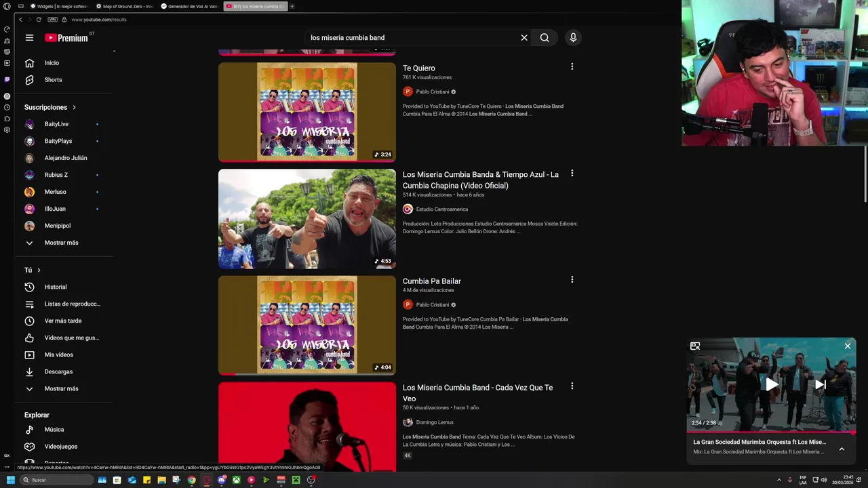The width and height of the screenshot is (868, 488).
Task: Expand the Tú section chevron
Action: pyautogui.click(x=39, y=270)
